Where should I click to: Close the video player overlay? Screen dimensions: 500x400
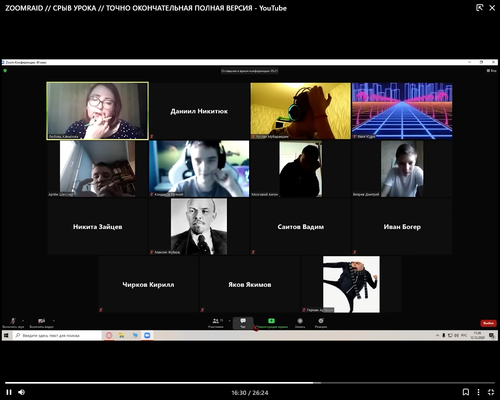[492, 8]
